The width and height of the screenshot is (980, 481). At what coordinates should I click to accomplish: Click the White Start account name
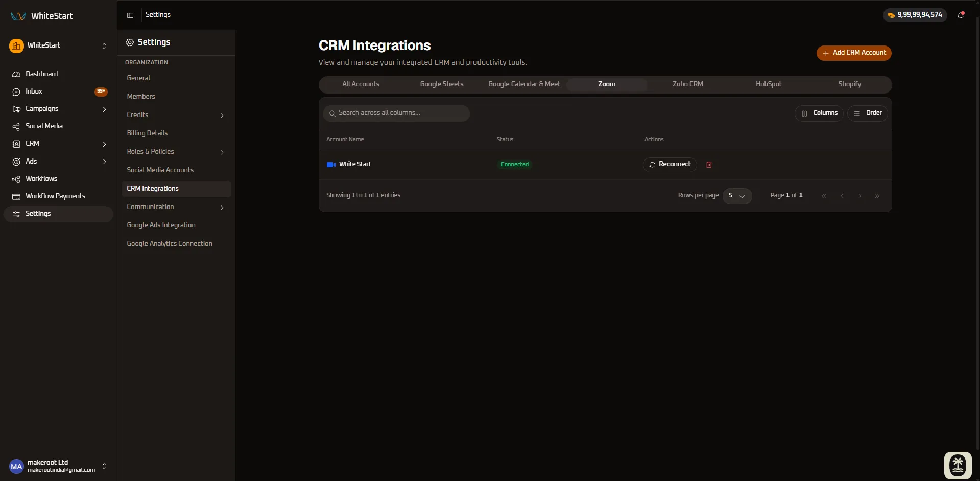coord(355,164)
